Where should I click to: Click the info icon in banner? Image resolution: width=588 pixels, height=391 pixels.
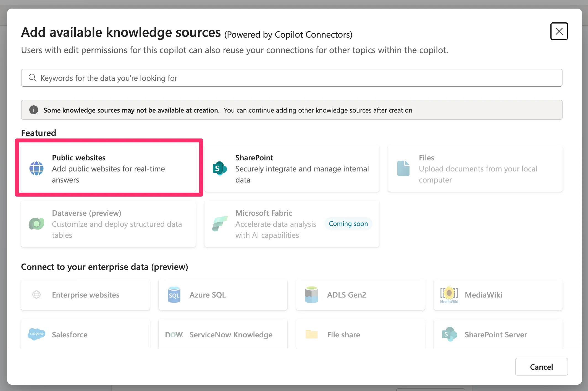point(34,110)
